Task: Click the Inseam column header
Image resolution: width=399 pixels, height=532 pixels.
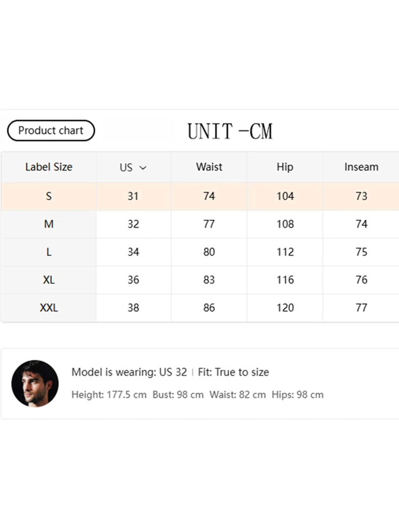Action: tap(361, 167)
